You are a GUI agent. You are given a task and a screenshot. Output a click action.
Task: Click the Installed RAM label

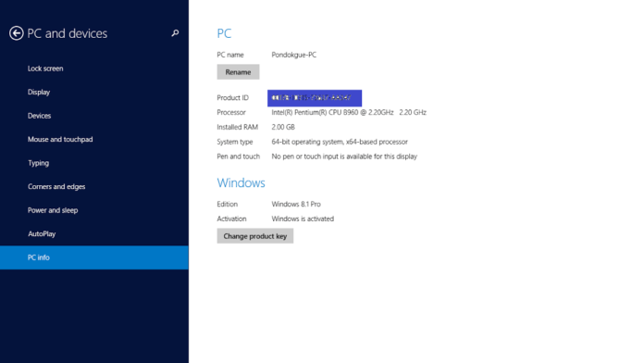tap(238, 127)
